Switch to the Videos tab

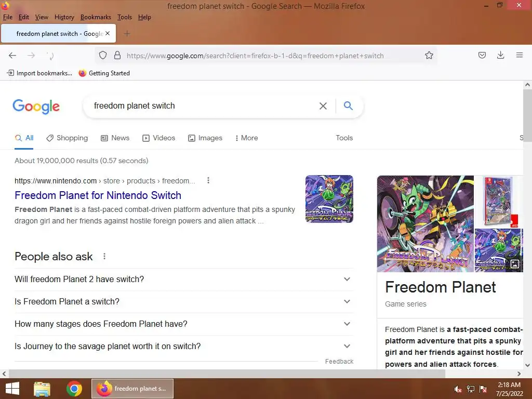(159, 138)
